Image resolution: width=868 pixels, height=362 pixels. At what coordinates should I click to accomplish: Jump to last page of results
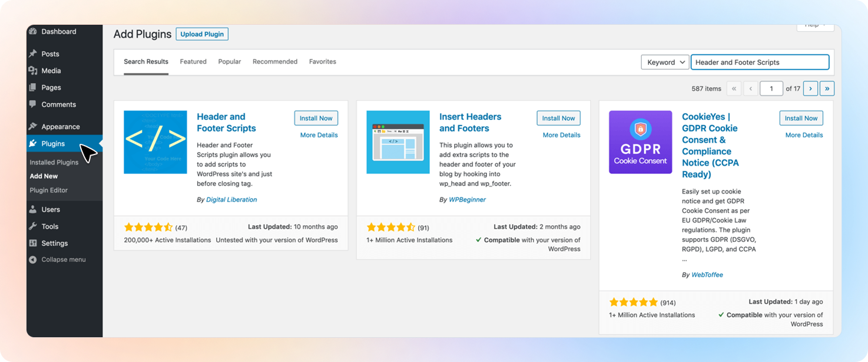tap(827, 88)
